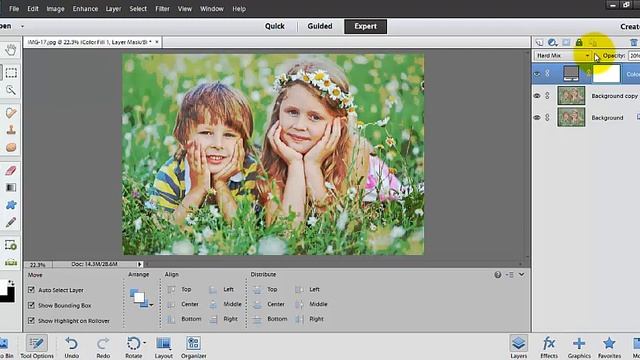Rotate the photo with Rotate button
The height and width of the screenshot is (360, 640).
(x=133, y=347)
